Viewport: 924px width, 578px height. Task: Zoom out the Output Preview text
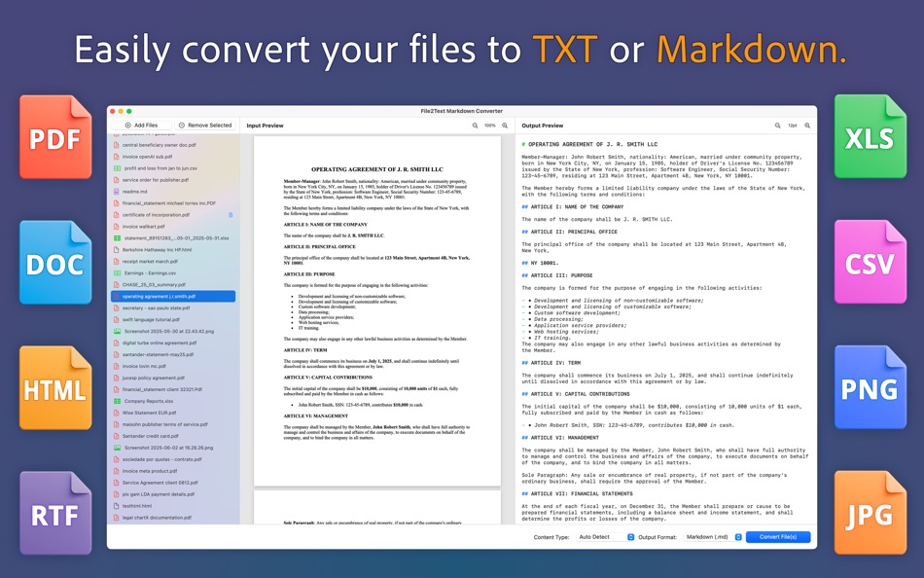[777, 126]
